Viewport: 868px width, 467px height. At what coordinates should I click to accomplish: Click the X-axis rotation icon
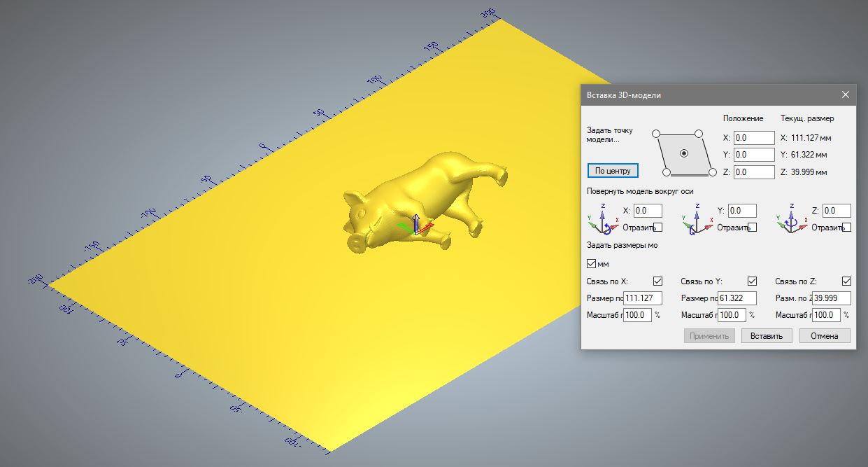(604, 218)
